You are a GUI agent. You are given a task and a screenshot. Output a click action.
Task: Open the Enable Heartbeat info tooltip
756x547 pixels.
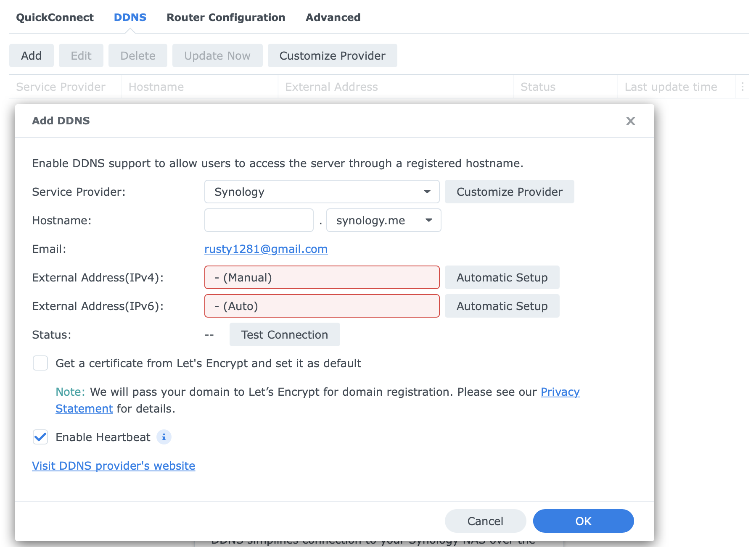pyautogui.click(x=164, y=437)
